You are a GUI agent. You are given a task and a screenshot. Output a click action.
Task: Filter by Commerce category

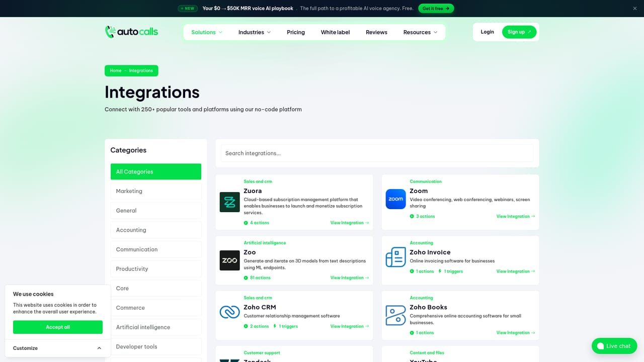(x=156, y=308)
